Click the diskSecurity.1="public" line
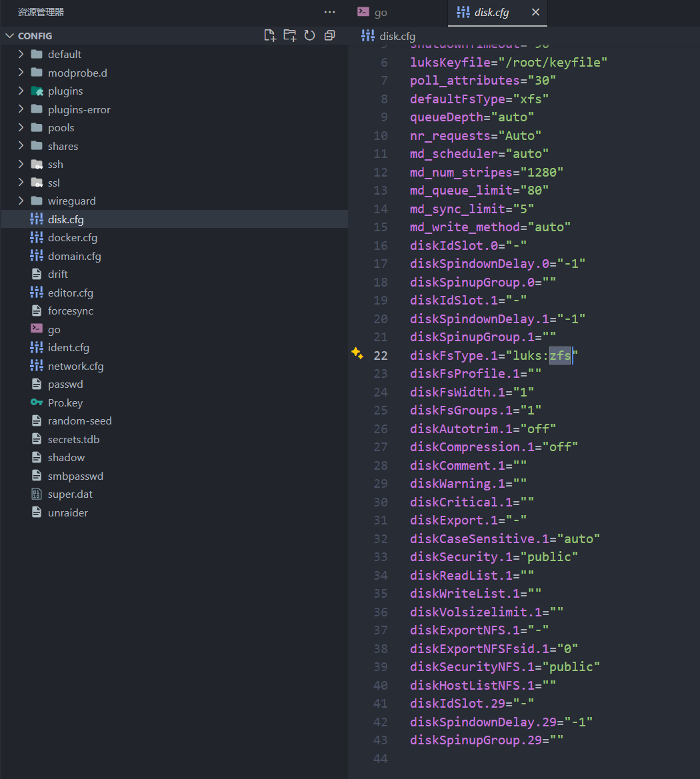 (x=494, y=557)
